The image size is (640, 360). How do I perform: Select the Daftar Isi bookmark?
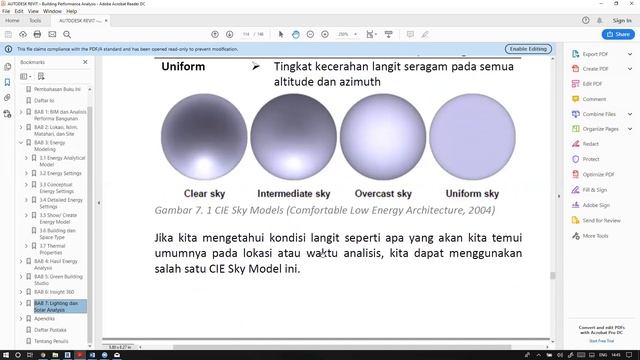click(x=44, y=100)
